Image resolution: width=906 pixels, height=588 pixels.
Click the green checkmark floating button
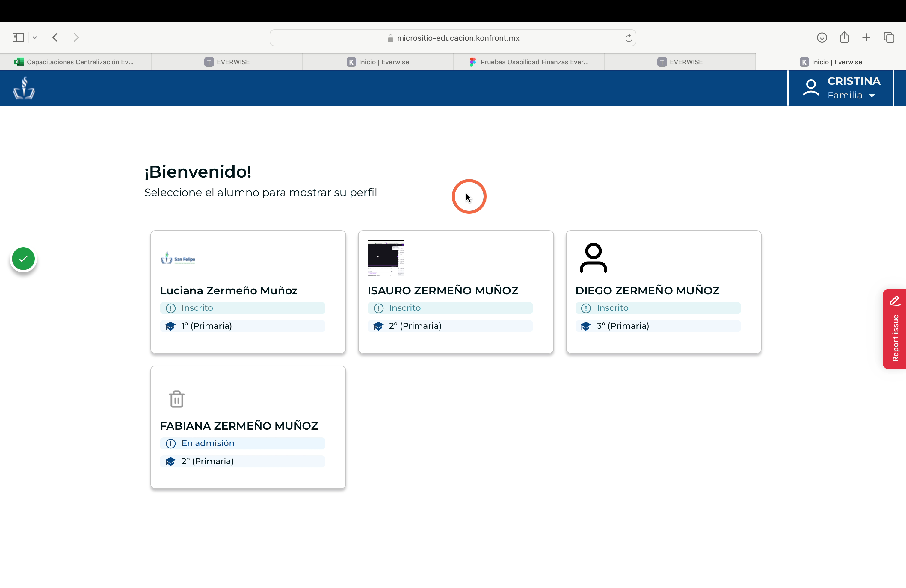pos(23,259)
